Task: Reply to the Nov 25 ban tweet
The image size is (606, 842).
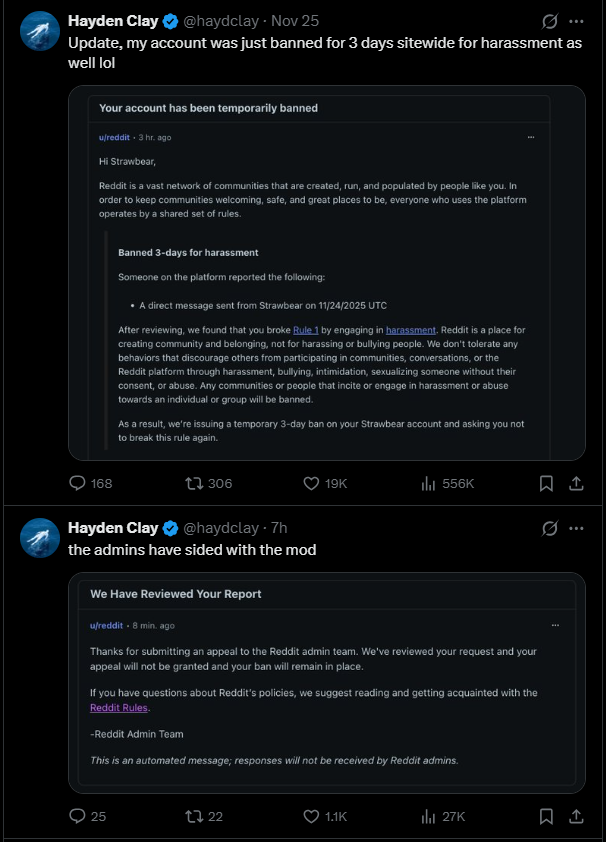Action: (90, 483)
